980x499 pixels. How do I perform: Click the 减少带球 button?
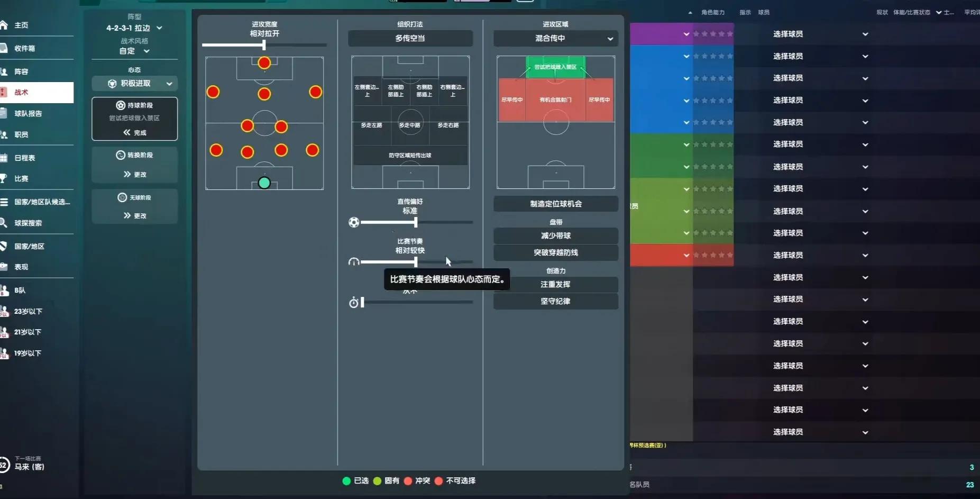(x=556, y=235)
